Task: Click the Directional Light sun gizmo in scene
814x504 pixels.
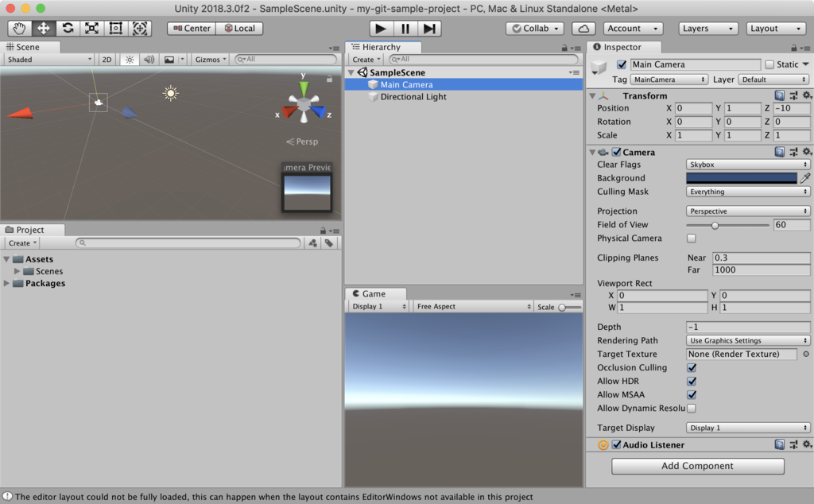Action: tap(170, 94)
